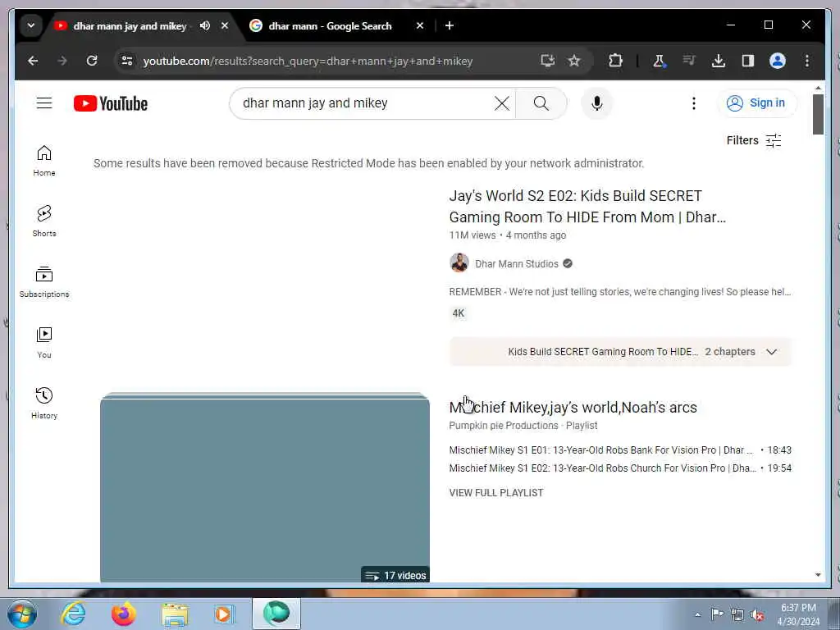
Task: Open Chrome Labs flask icon
Action: click(660, 61)
